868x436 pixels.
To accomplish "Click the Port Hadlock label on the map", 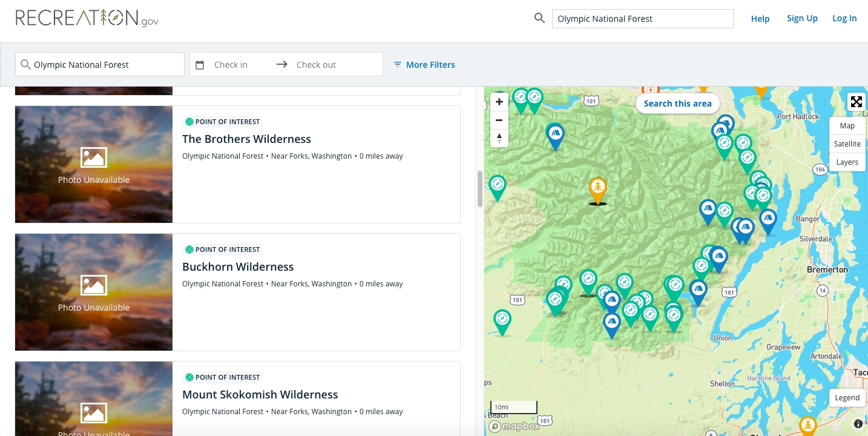I will (798, 116).
